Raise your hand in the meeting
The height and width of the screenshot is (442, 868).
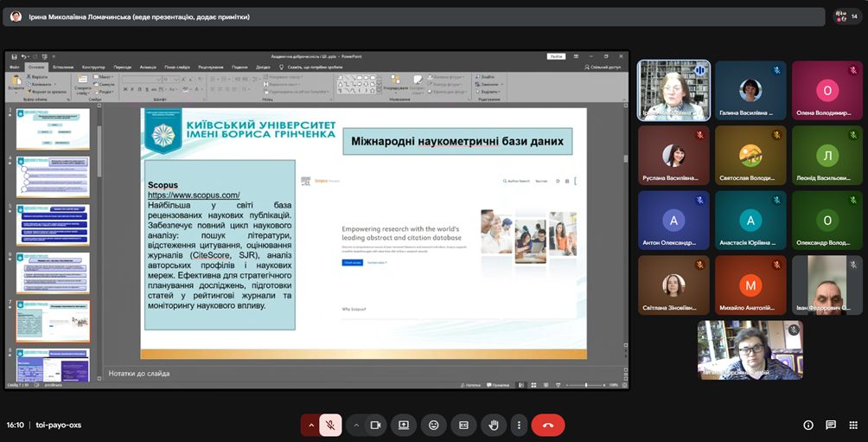[x=494, y=425]
